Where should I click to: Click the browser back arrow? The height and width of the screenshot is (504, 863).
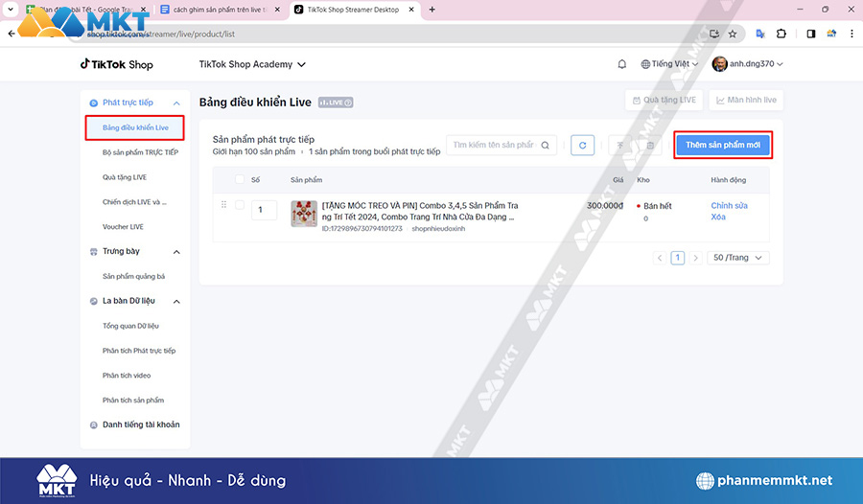(12, 34)
